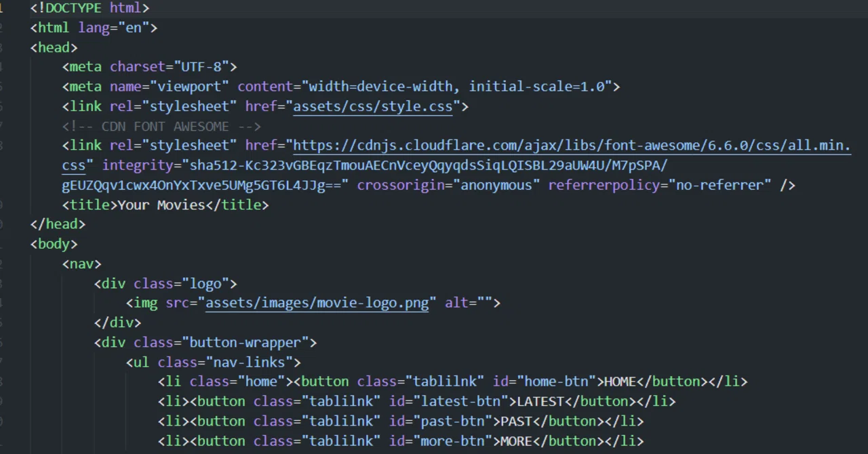The image size is (868, 454).
Task: Click the closing </div> tag
Action: pyautogui.click(x=118, y=323)
